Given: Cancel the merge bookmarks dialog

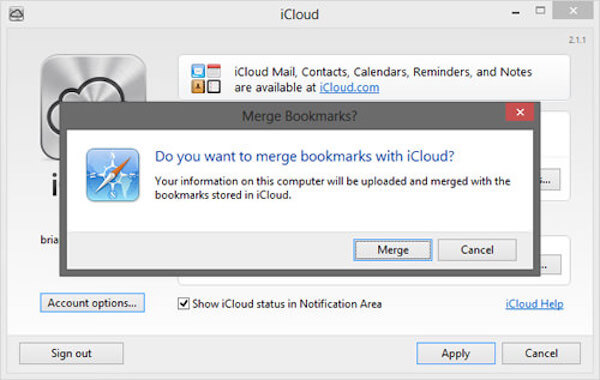Looking at the screenshot, I should (x=477, y=250).
